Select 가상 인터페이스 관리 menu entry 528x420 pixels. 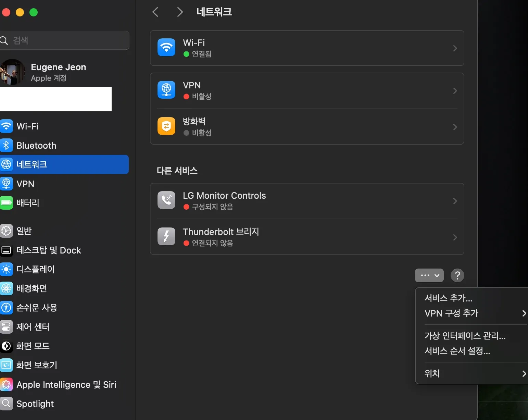pyautogui.click(x=465, y=336)
